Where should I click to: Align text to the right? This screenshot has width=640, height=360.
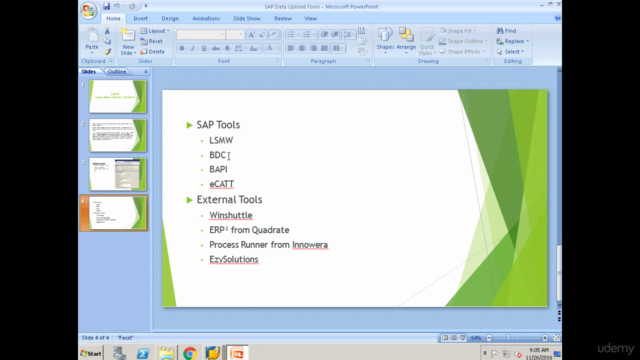[313, 48]
